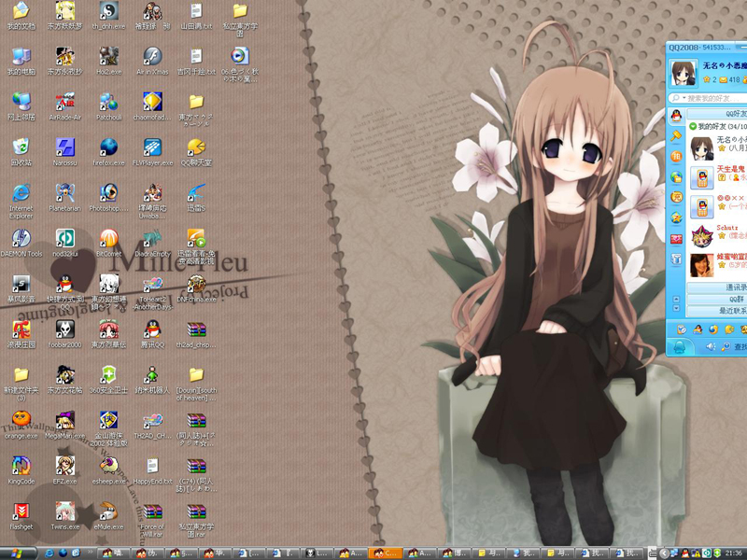Open the 回收站 recycle bin
Viewport: 747px width, 560px height.
tap(21, 152)
